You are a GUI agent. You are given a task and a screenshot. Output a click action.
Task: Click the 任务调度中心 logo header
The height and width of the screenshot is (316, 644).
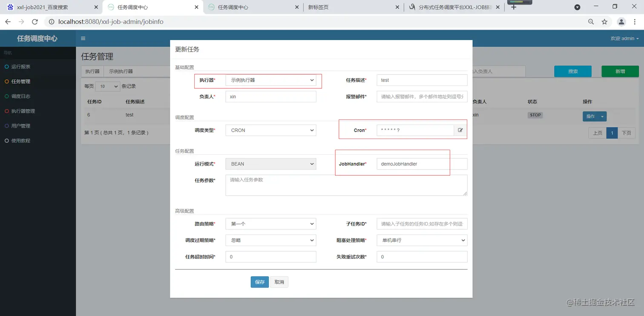click(37, 38)
